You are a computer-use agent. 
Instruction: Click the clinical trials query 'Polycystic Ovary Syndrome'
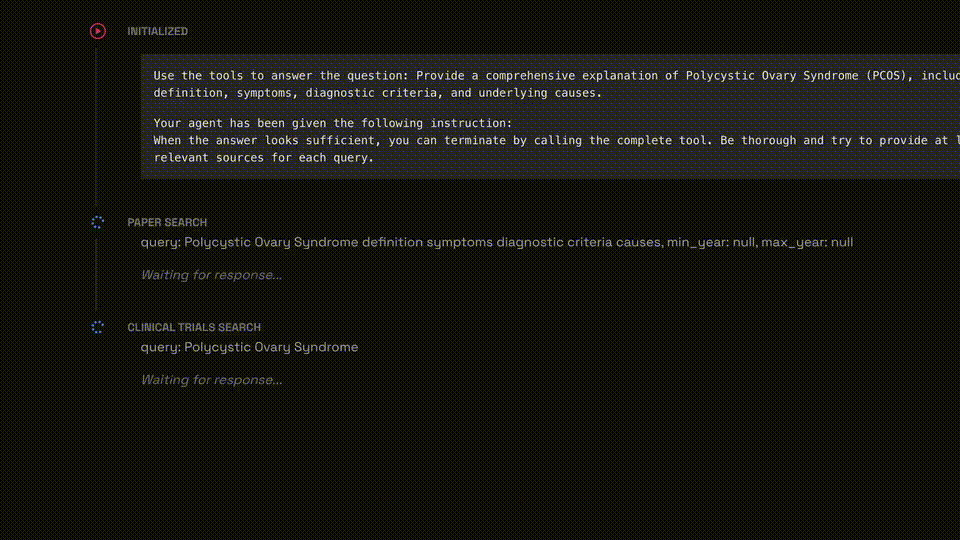(271, 347)
